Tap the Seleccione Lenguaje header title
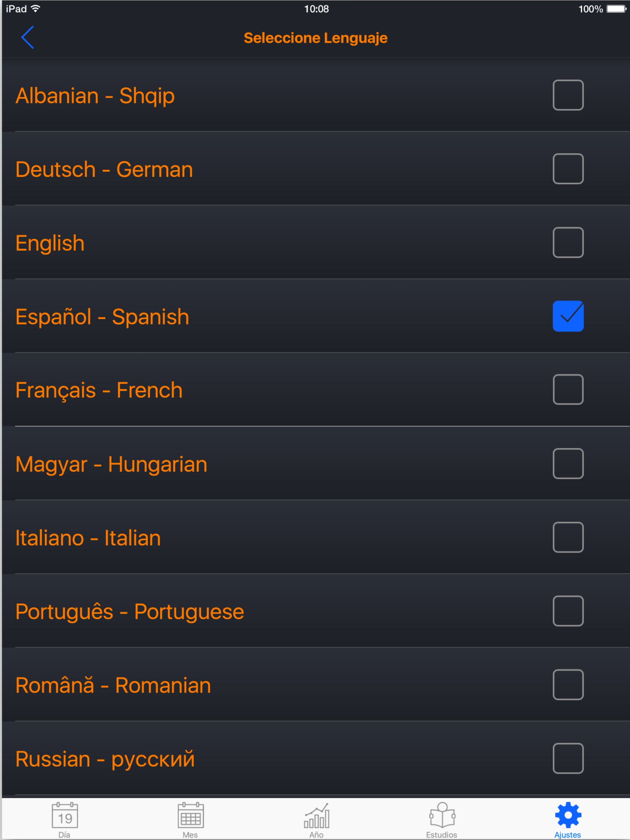 [x=315, y=38]
